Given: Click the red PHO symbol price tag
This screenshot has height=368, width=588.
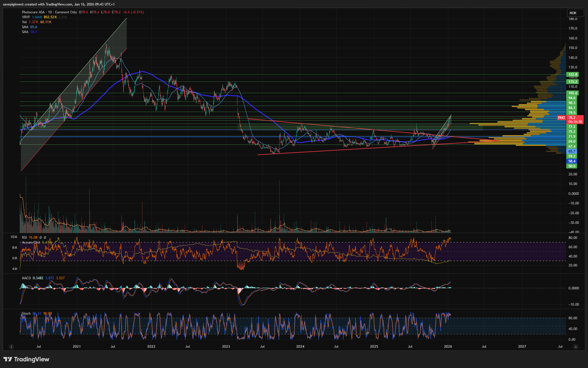Looking at the screenshot, I should pos(561,118).
